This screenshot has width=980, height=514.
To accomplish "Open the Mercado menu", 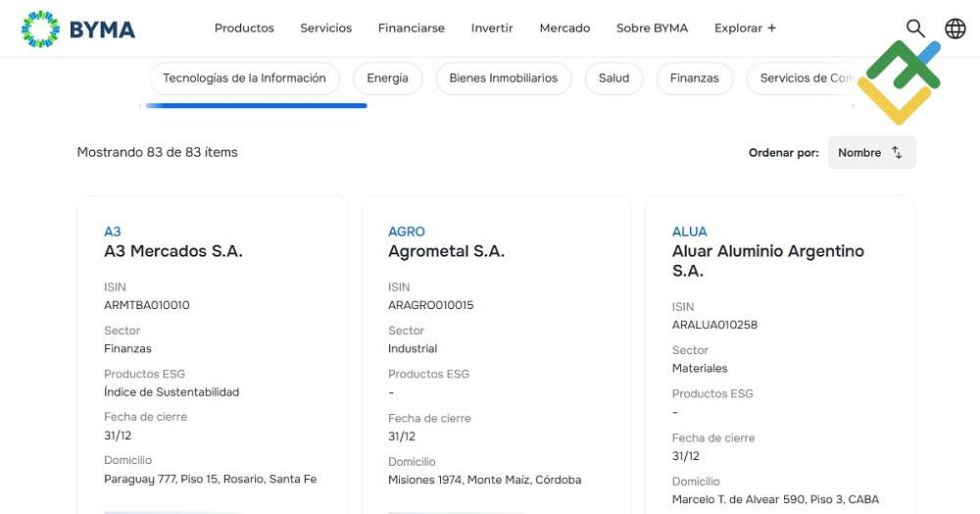I will tap(564, 28).
